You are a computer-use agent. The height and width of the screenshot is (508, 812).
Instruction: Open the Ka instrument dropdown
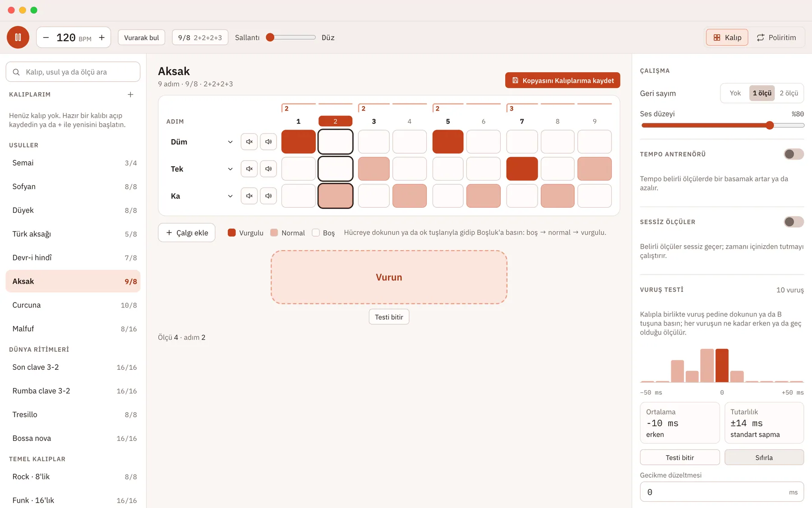[202, 196]
